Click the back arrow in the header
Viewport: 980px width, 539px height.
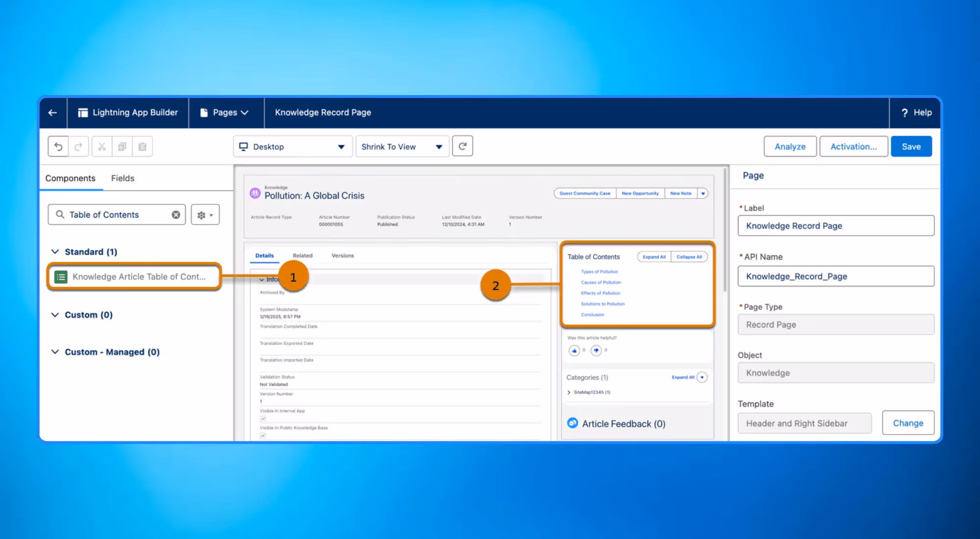point(52,113)
